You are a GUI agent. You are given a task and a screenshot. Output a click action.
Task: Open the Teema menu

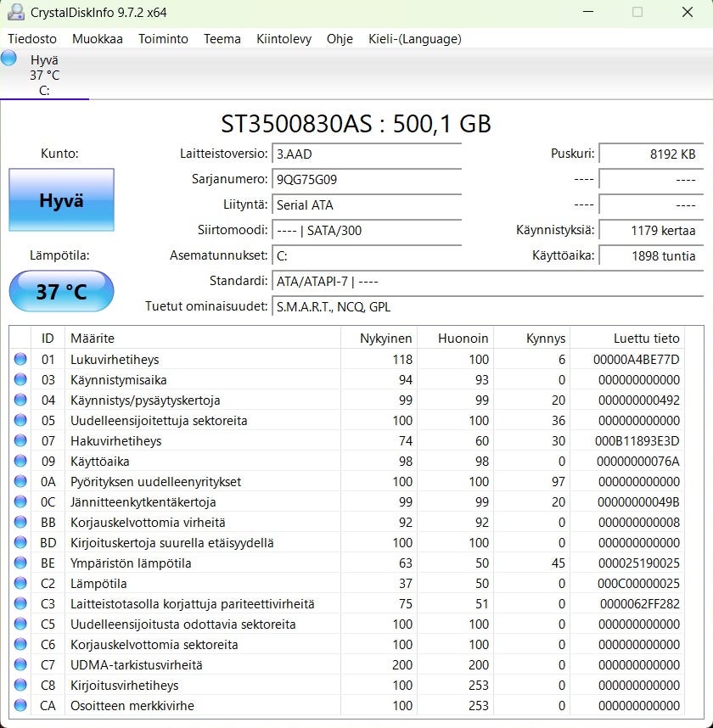(222, 39)
